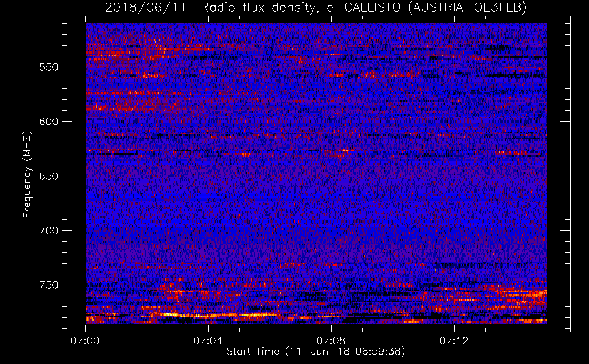589x364 pixels.
Task: Click the plot title "2018/06/11 Radio flux density, e-CALLISTO (AUSTRIA-OE3FLB)"
Action: (316, 7)
